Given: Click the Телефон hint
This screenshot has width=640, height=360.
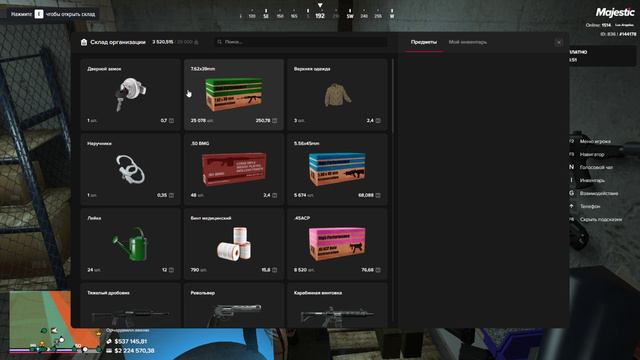Looking at the screenshot, I should pyautogui.click(x=590, y=207).
